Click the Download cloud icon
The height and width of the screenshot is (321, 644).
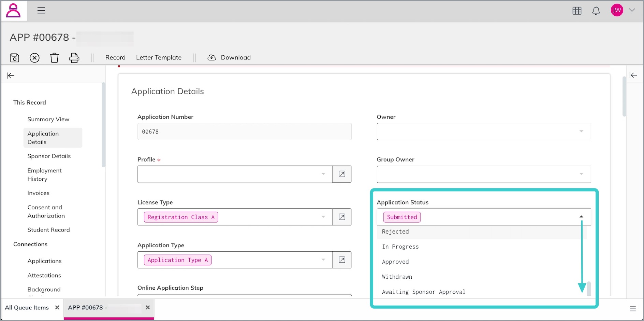211,57
